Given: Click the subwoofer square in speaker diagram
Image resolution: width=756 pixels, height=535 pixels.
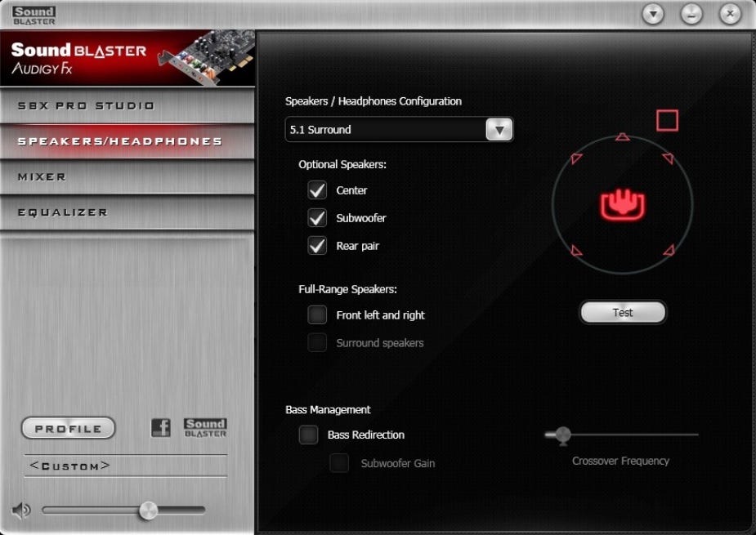Looking at the screenshot, I should 667,121.
